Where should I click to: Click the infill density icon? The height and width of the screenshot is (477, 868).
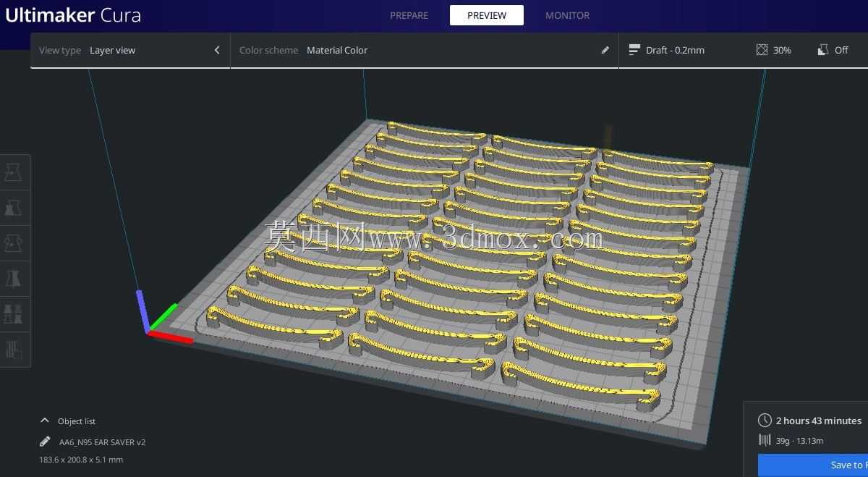pos(762,50)
